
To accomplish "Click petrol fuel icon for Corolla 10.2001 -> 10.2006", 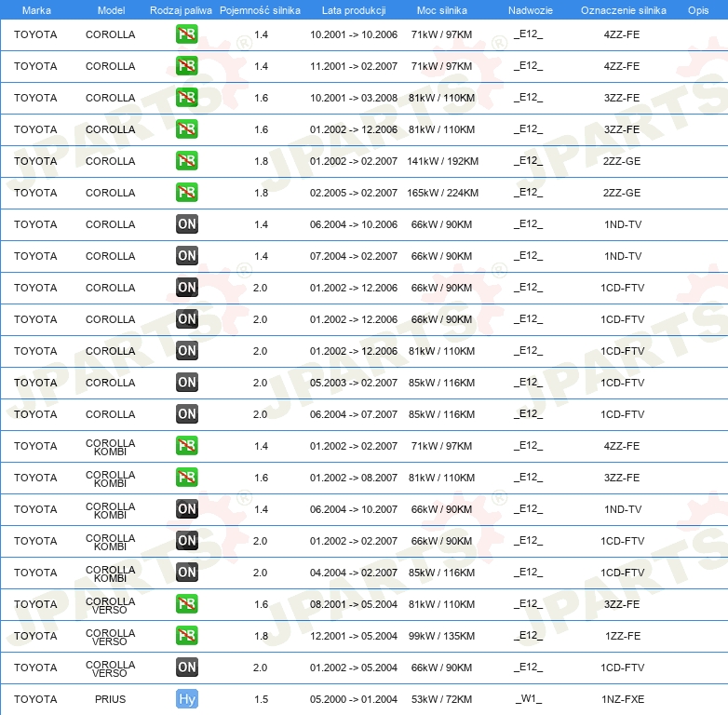I will [x=186, y=34].
